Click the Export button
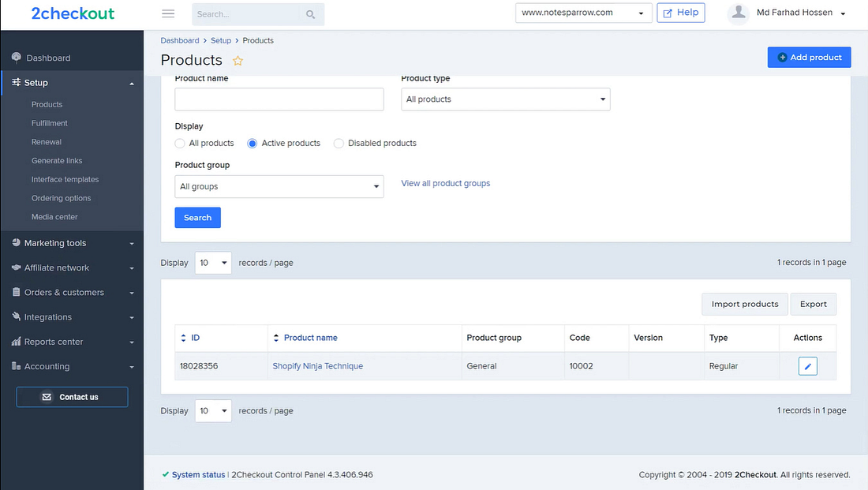The width and height of the screenshot is (868, 490). [813, 304]
